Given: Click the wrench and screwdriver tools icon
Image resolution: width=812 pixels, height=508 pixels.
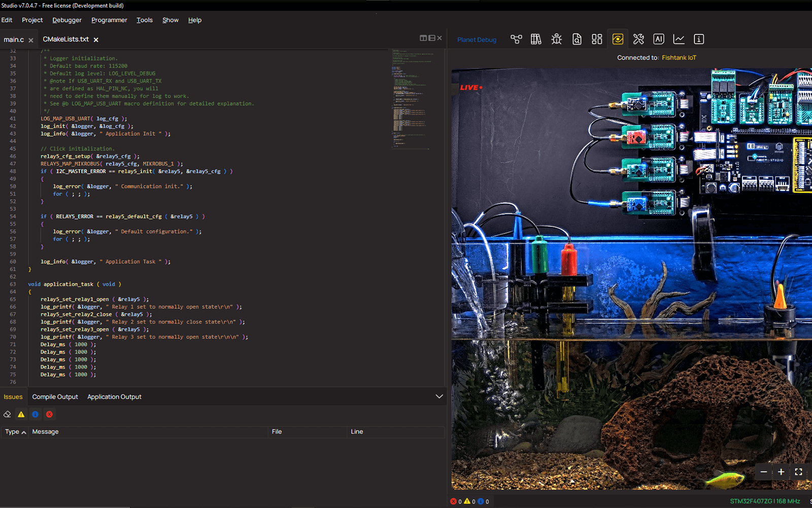Looking at the screenshot, I should point(638,39).
